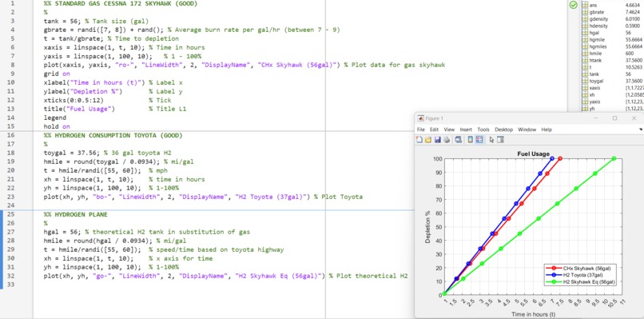Click the variable icon next to ans in Workspace
Image resolution: width=644 pixels, height=319 pixels.
[x=585, y=5]
